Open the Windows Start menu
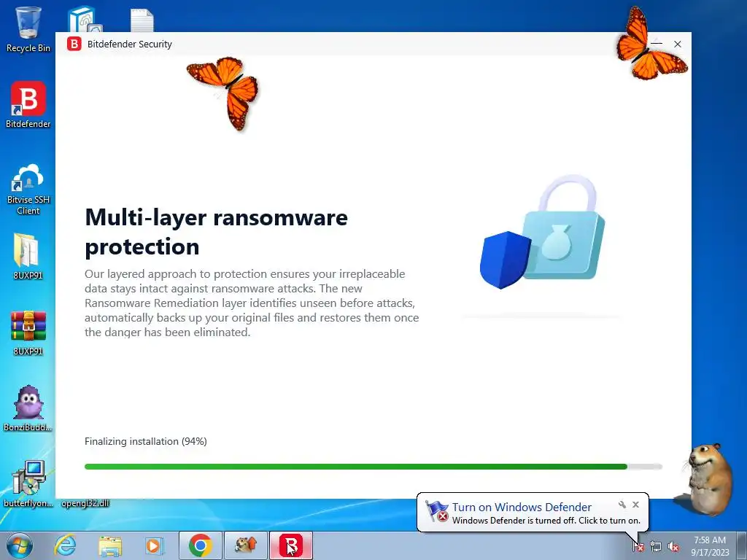The height and width of the screenshot is (560, 747). coord(20,545)
